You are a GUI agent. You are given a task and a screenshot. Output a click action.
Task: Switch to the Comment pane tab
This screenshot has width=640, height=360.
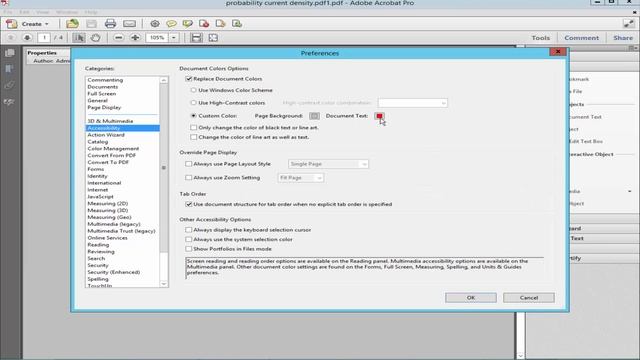tap(582, 38)
